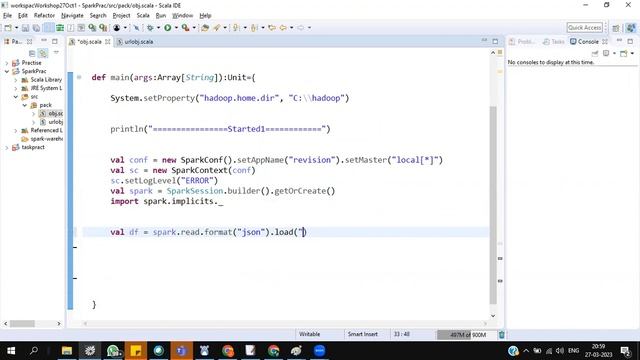The image size is (640, 360).
Task: Open the New file dropdown arrow
Action: [x=16, y=28]
